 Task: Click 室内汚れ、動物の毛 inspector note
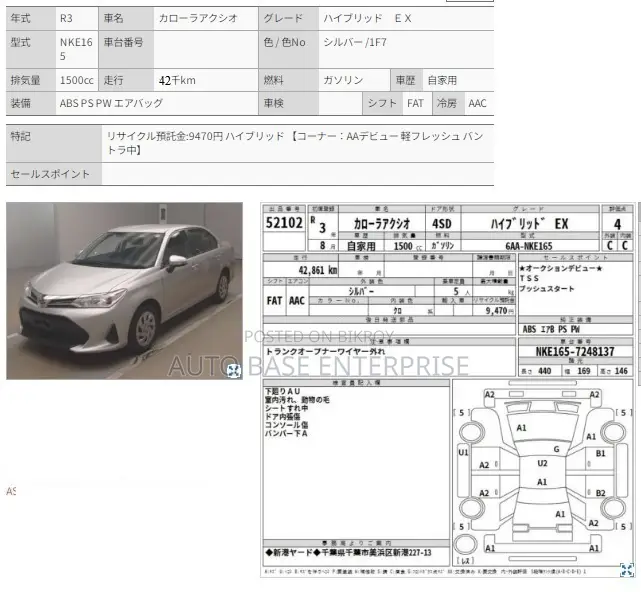coord(297,400)
